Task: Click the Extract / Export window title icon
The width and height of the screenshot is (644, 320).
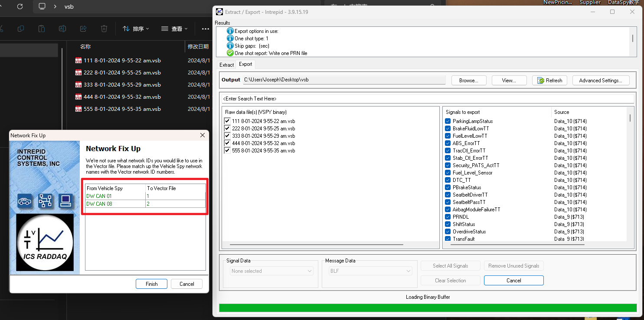Action: (x=219, y=12)
